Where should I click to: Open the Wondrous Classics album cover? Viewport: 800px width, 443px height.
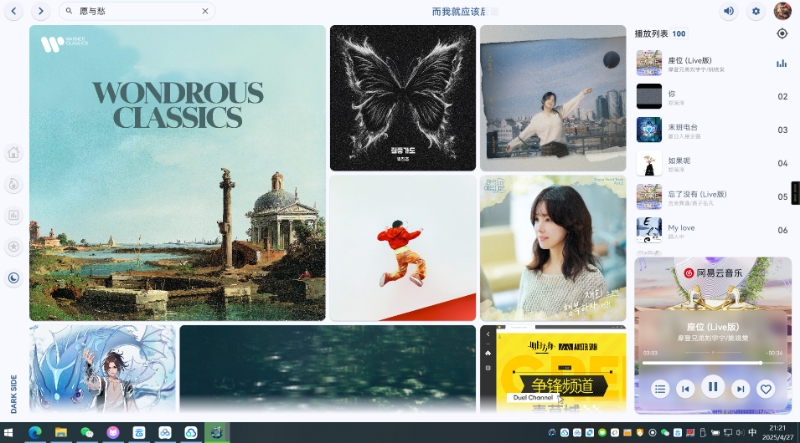coord(177,173)
